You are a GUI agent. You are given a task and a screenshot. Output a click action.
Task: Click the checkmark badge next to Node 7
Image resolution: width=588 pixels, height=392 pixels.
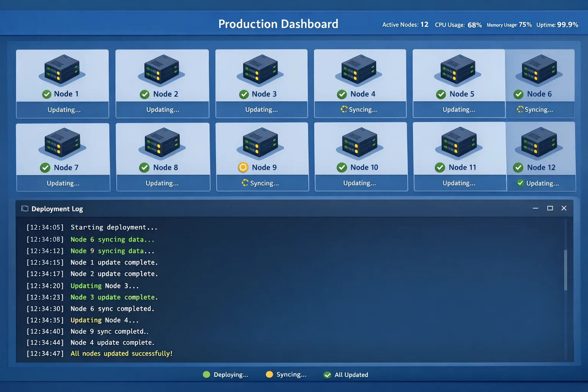click(x=45, y=167)
